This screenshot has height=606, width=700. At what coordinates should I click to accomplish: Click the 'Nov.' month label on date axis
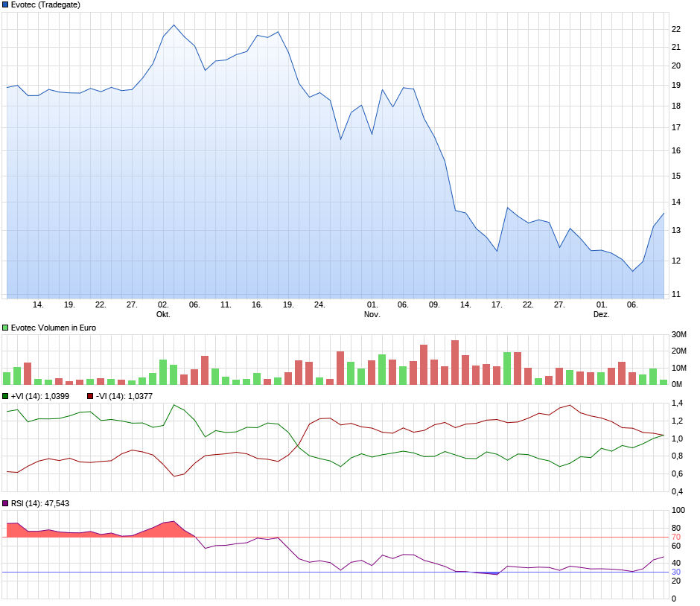click(x=372, y=315)
